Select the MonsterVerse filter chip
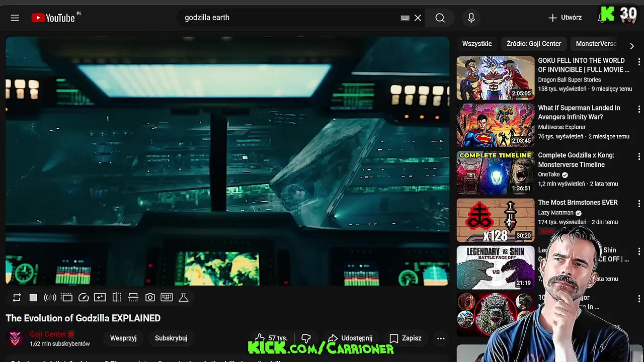Image resolution: width=644 pixels, height=362 pixels. click(596, 44)
